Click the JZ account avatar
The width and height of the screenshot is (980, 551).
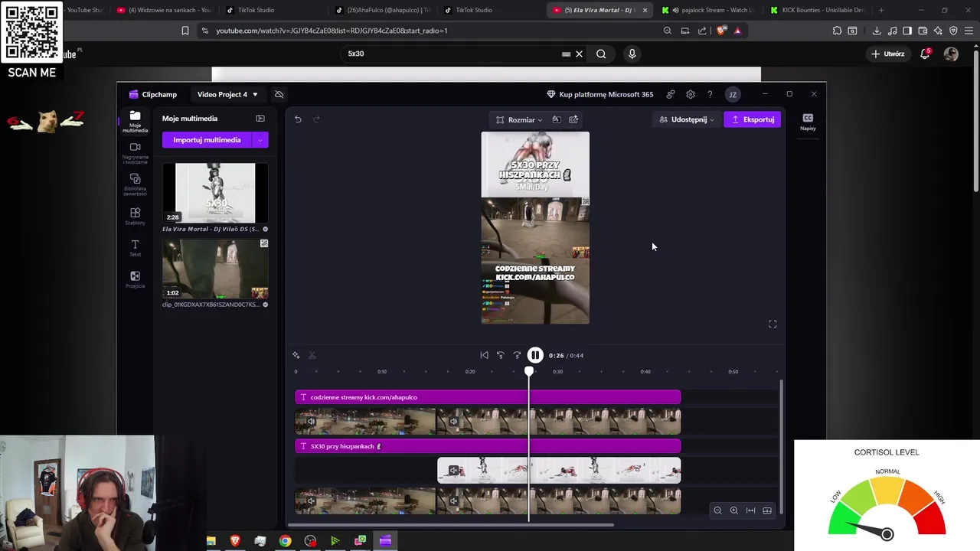click(x=733, y=94)
